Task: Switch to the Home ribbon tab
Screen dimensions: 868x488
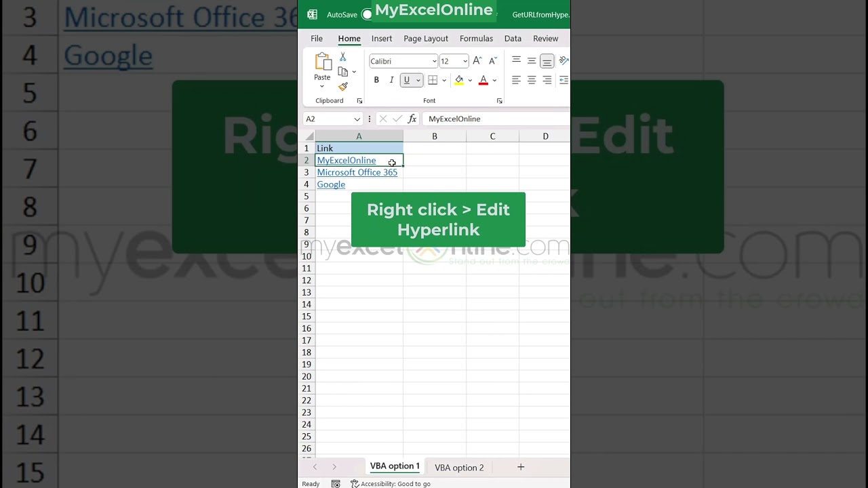Action: [x=349, y=39]
